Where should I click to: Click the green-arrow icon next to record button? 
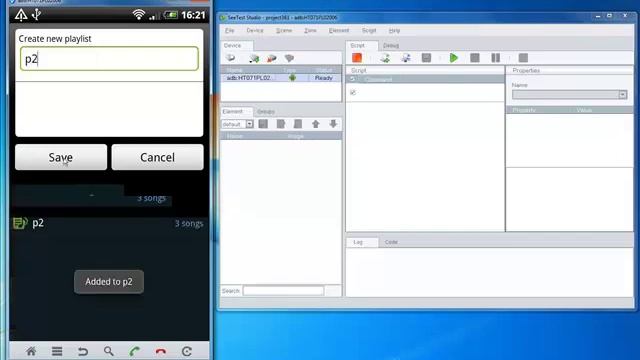pyautogui.click(x=385, y=58)
